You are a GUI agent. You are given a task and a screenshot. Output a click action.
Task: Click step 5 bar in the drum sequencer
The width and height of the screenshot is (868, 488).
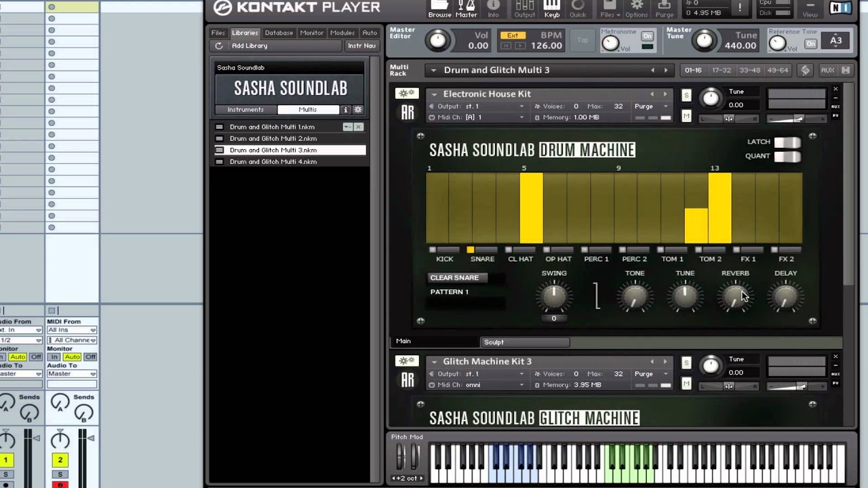(x=532, y=208)
